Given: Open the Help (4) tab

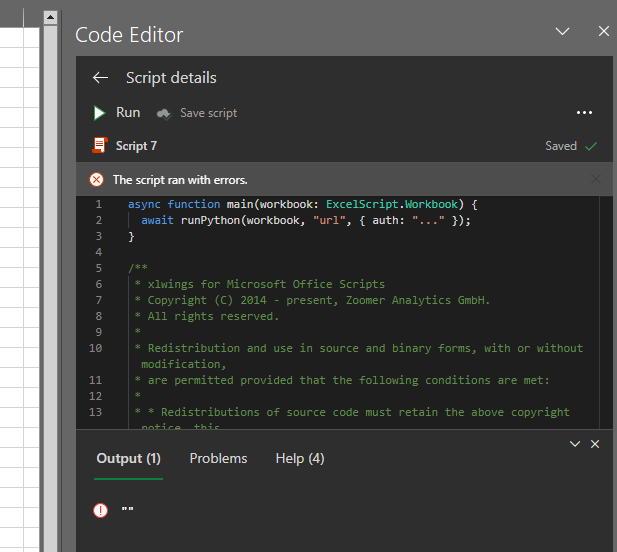Looking at the screenshot, I should (x=300, y=459).
